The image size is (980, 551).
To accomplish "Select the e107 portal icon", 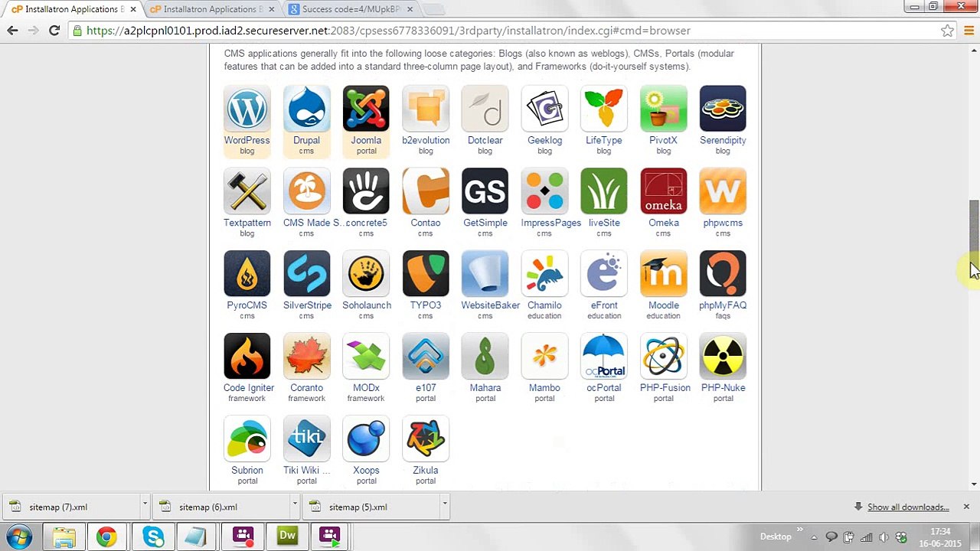I will click(x=426, y=357).
